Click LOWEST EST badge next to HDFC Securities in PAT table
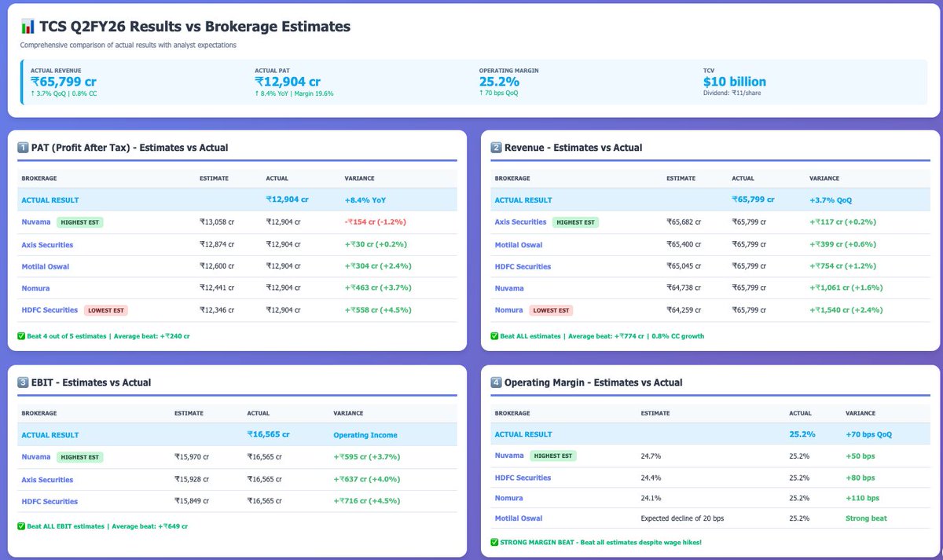943x560 pixels. coord(106,310)
